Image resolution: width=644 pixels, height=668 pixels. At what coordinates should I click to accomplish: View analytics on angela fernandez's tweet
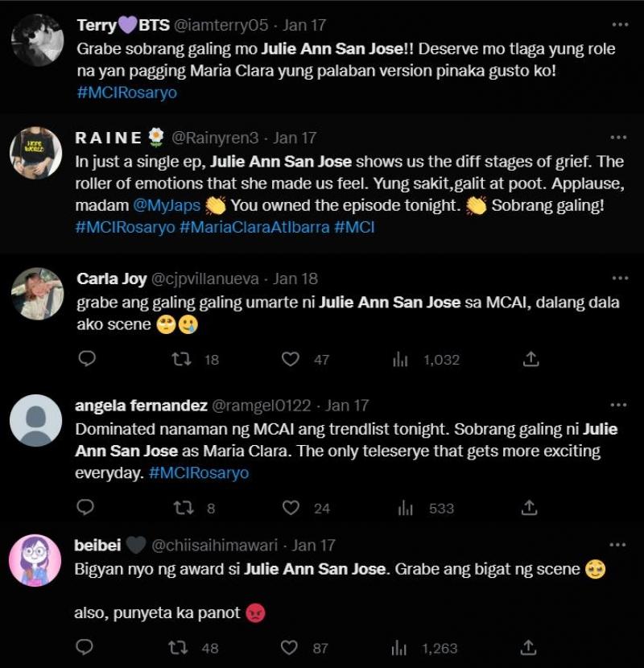tap(402, 508)
